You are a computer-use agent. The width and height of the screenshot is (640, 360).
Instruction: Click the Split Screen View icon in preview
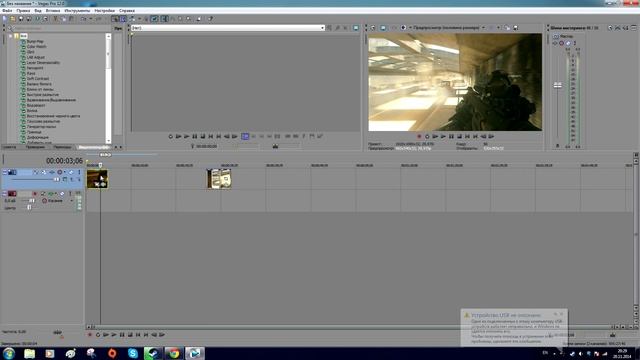click(403, 28)
